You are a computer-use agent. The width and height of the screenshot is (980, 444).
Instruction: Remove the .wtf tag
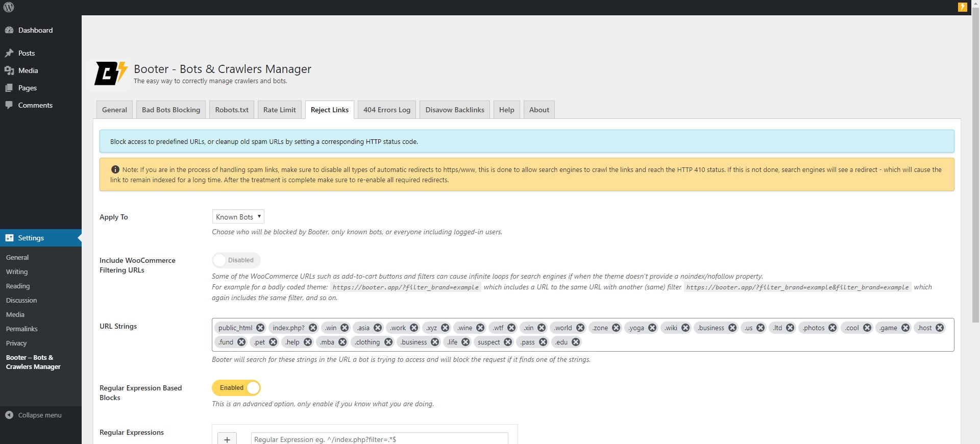click(511, 328)
